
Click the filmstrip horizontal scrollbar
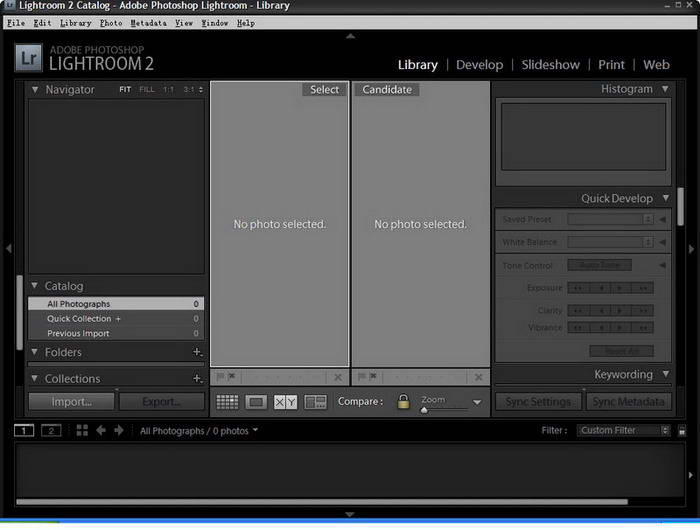(x=322, y=502)
